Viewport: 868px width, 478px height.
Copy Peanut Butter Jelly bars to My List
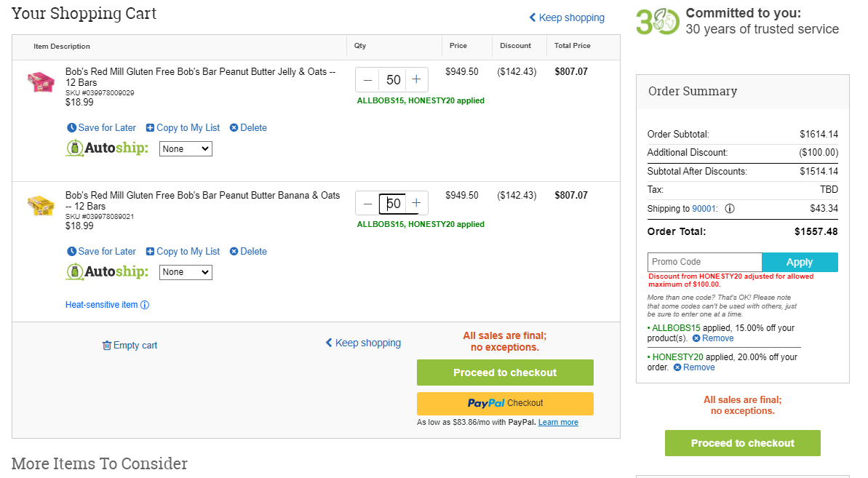pyautogui.click(x=183, y=128)
